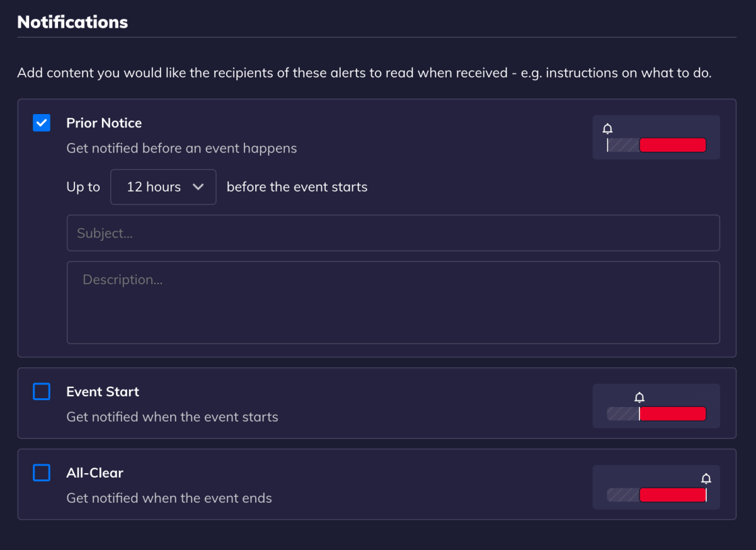Click the red bar in All-Clear diagram
Image resolution: width=756 pixels, height=550 pixels.
672,495
